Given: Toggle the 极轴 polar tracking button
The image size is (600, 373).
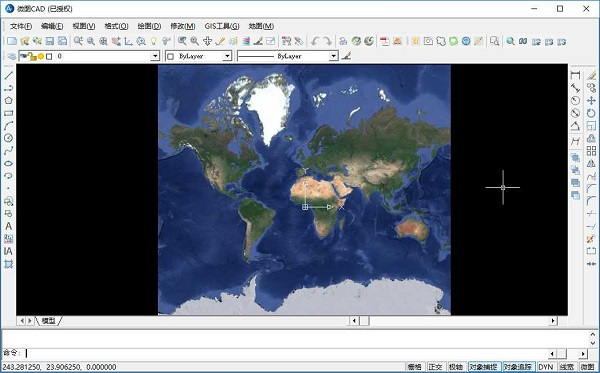Looking at the screenshot, I should 456,367.
